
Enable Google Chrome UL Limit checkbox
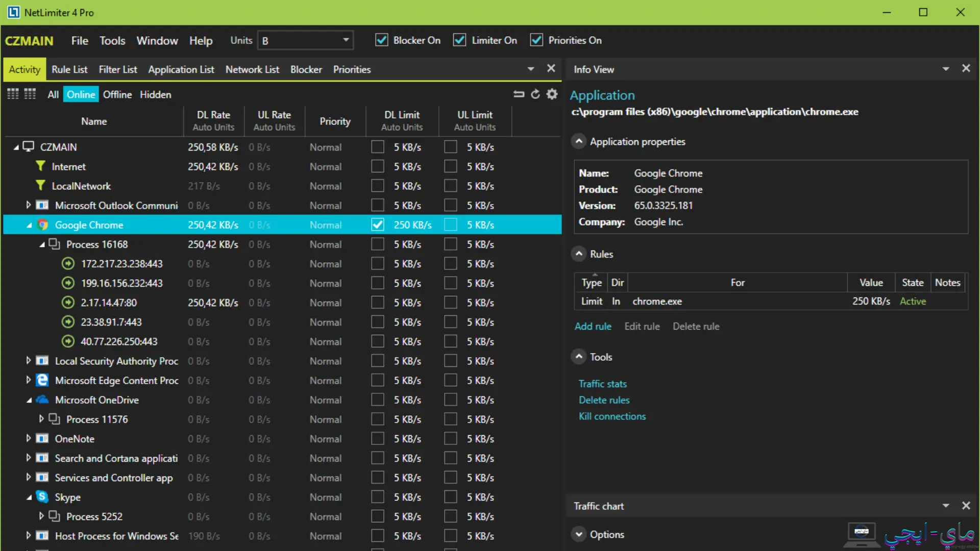coord(450,225)
